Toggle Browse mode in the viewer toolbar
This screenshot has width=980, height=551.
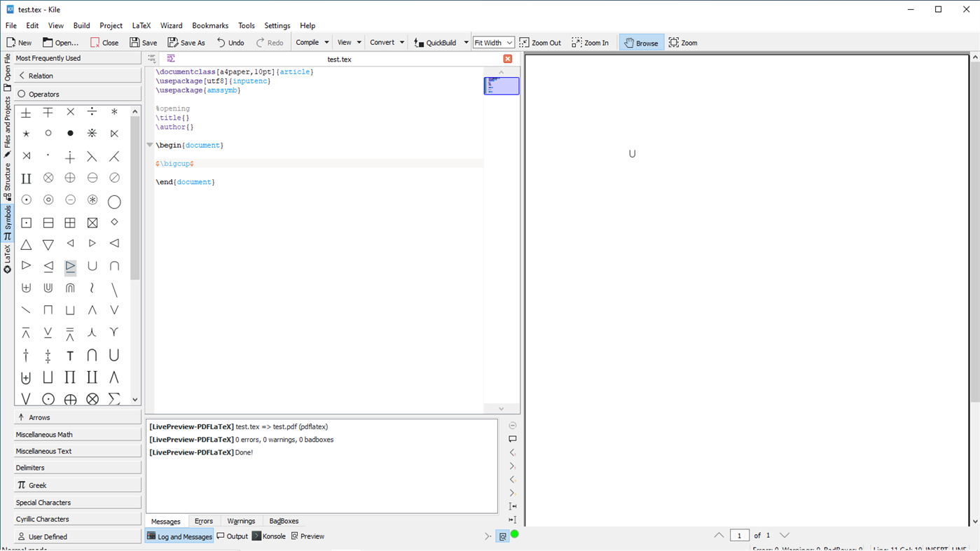(x=640, y=42)
